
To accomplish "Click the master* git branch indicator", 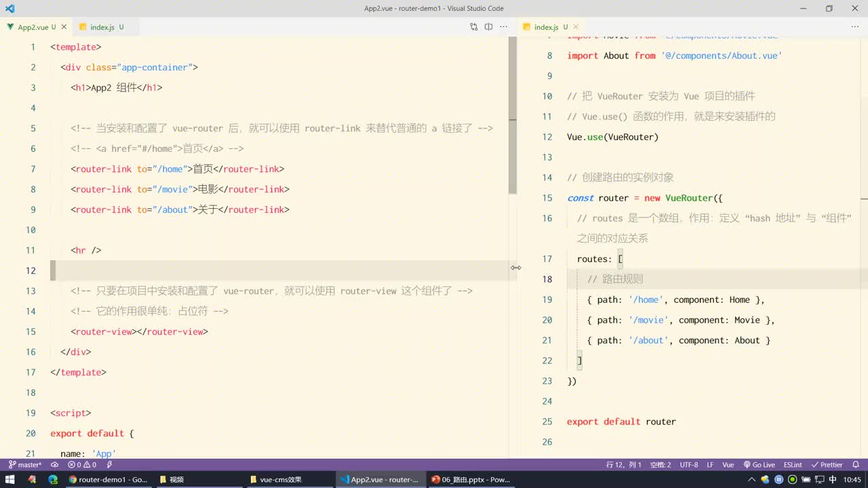I will coord(25,465).
